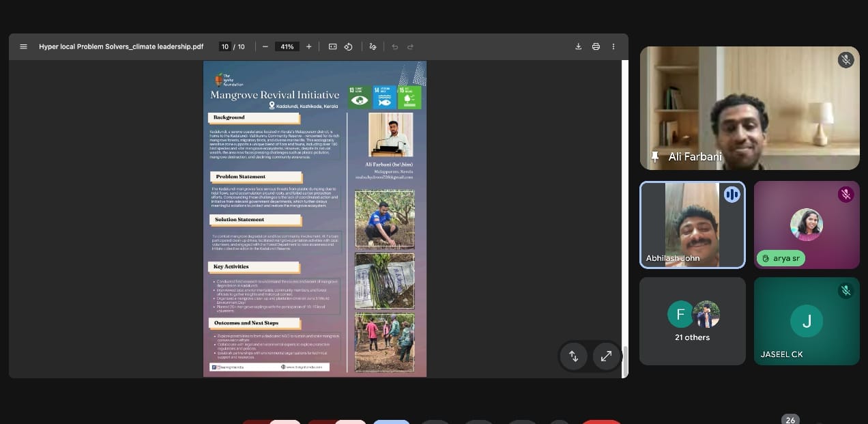Screen dimensions: 868x424
Task: Click the arya sr raised hand badge
Action: coord(781,259)
